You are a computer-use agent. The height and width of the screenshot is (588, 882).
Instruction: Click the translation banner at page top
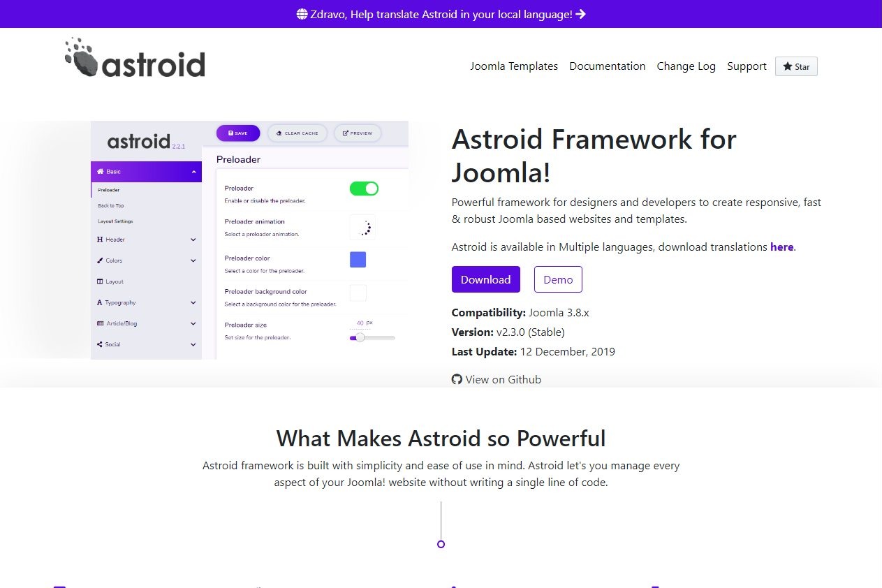441,14
